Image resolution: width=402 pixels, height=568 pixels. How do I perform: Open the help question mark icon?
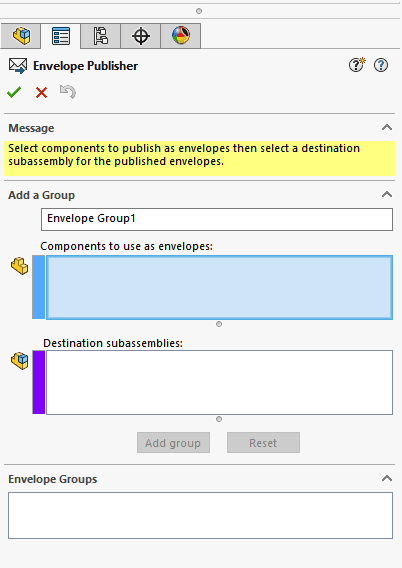381,65
